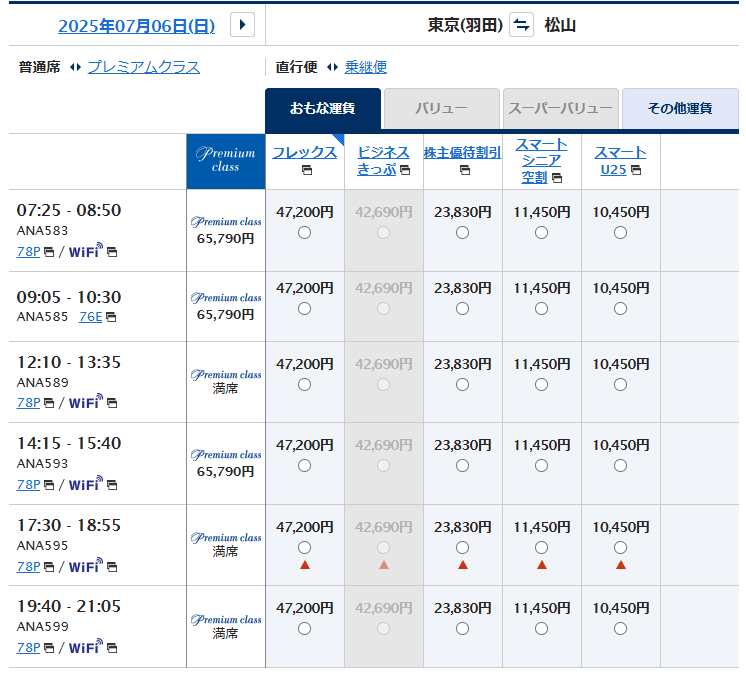Go to the next day with the arrow button
Image resolution: width=746 pixels, height=678 pixels.
[x=242, y=25]
